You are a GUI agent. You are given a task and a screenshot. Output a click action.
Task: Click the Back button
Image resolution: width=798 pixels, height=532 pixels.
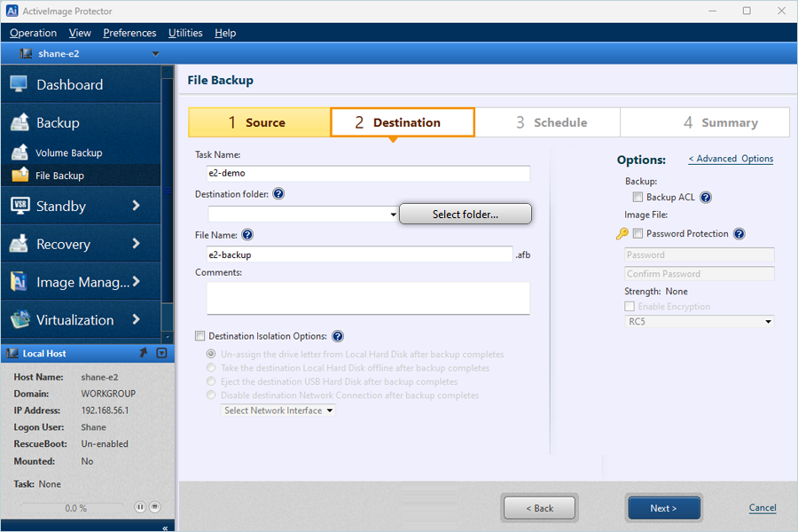coord(539,508)
